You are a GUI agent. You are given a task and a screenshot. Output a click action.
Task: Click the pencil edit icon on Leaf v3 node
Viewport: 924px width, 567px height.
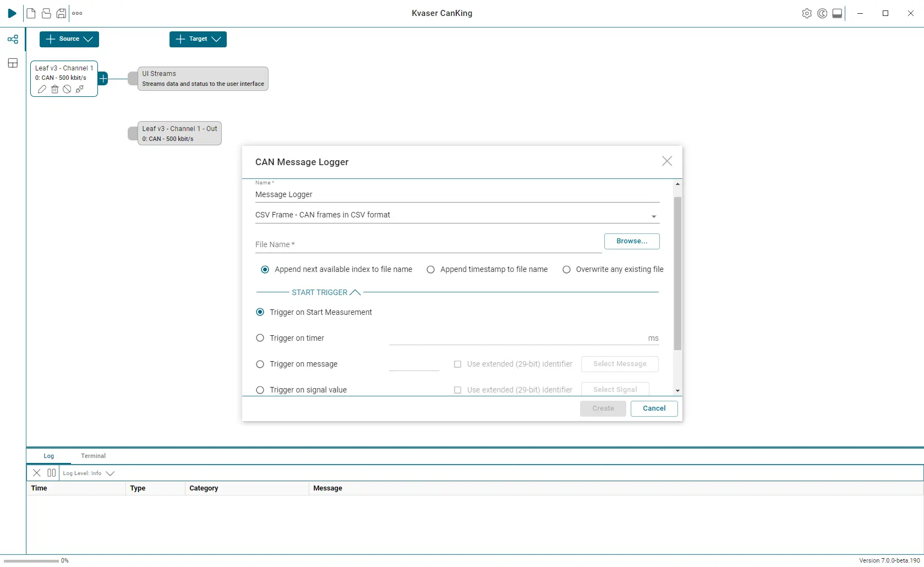point(42,89)
